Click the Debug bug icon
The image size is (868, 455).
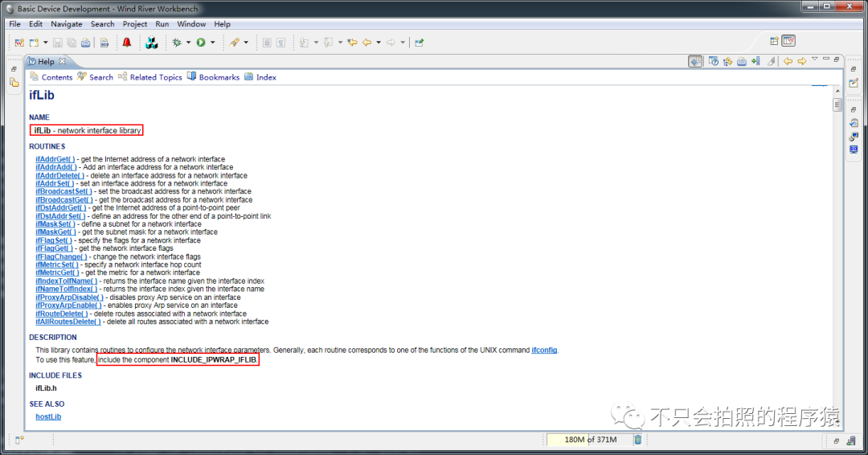[177, 43]
